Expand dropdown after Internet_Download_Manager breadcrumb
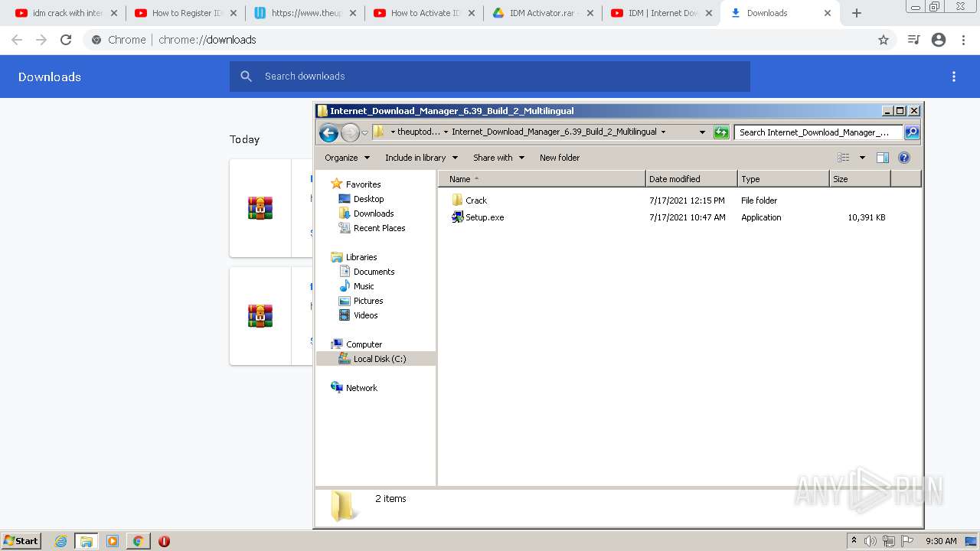 click(x=663, y=132)
